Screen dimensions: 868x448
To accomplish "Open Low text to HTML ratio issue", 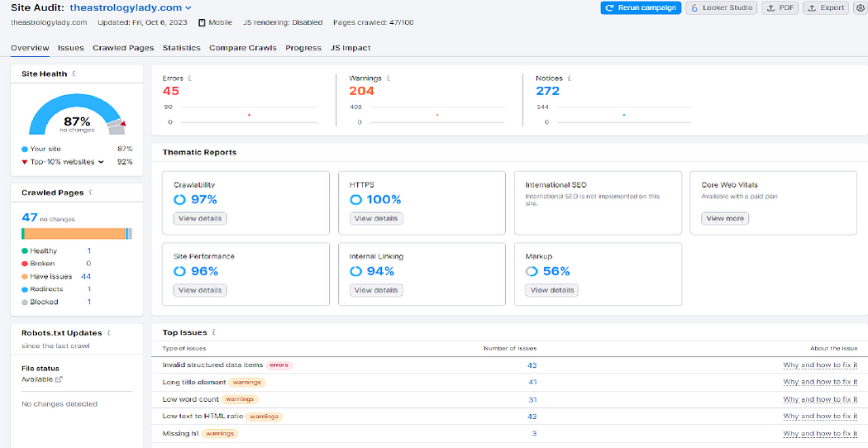I will tap(203, 416).
